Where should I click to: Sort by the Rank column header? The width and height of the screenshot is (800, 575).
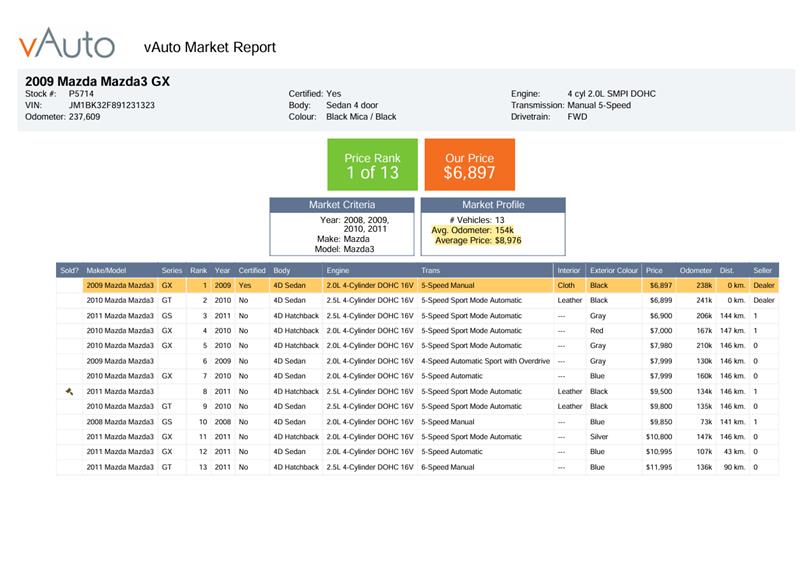coord(198,270)
